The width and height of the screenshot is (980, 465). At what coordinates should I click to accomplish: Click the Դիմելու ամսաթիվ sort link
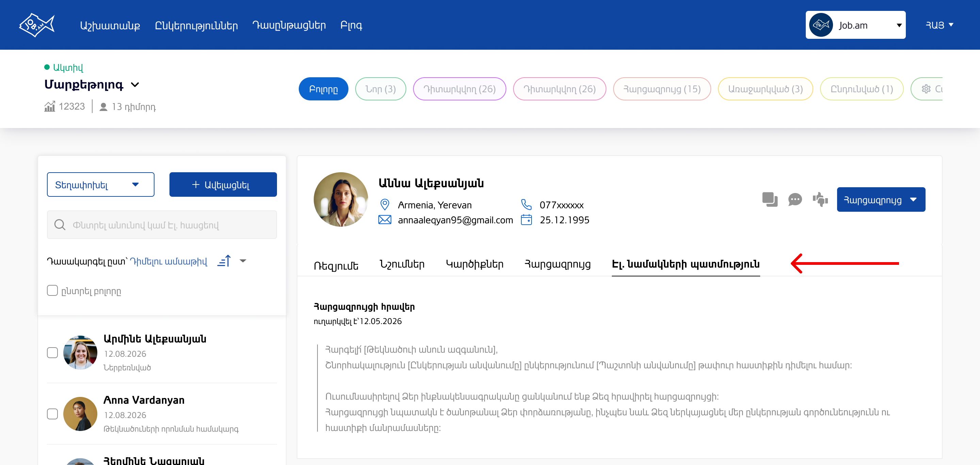point(168,261)
